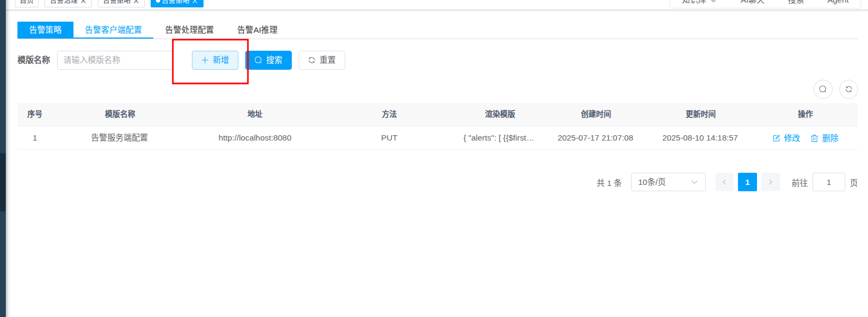
Task: Click the 前往 page number input box
Action: [828, 182]
